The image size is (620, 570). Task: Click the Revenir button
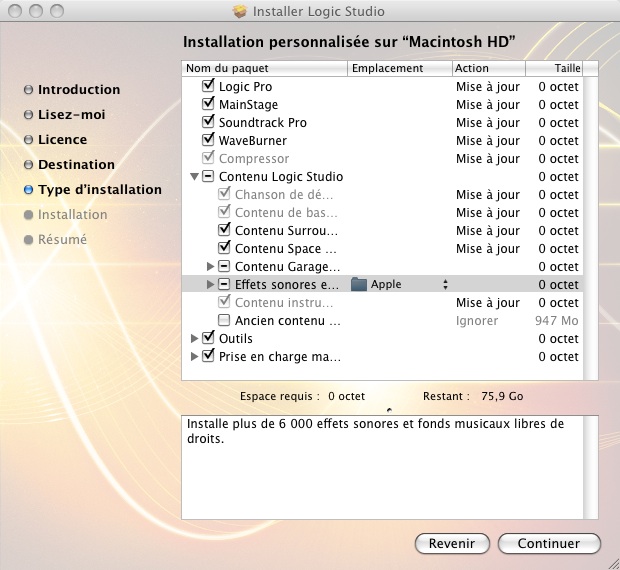coord(452,543)
